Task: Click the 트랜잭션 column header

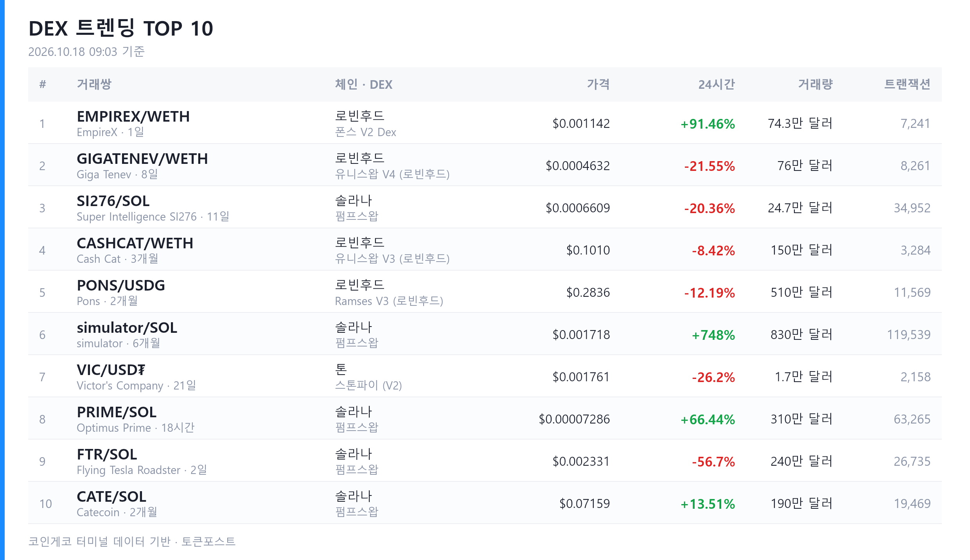Action: coord(907,84)
